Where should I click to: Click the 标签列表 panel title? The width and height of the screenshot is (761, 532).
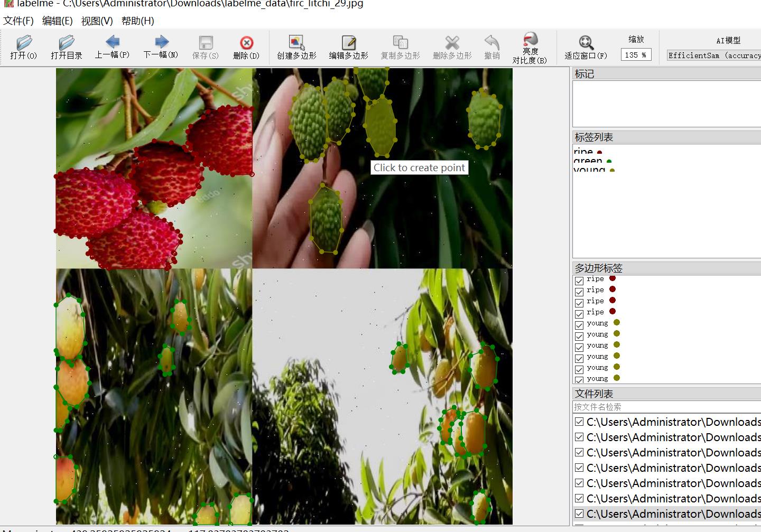594,137
